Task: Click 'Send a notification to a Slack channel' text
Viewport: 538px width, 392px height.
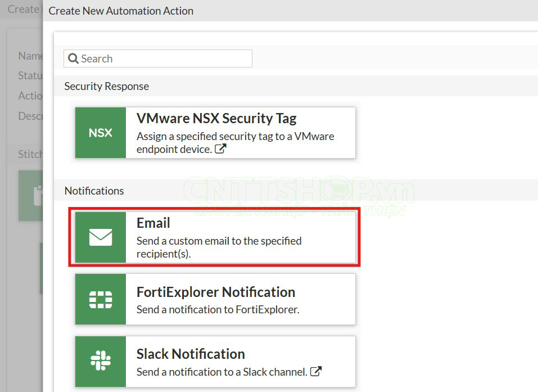Action: tap(221, 372)
